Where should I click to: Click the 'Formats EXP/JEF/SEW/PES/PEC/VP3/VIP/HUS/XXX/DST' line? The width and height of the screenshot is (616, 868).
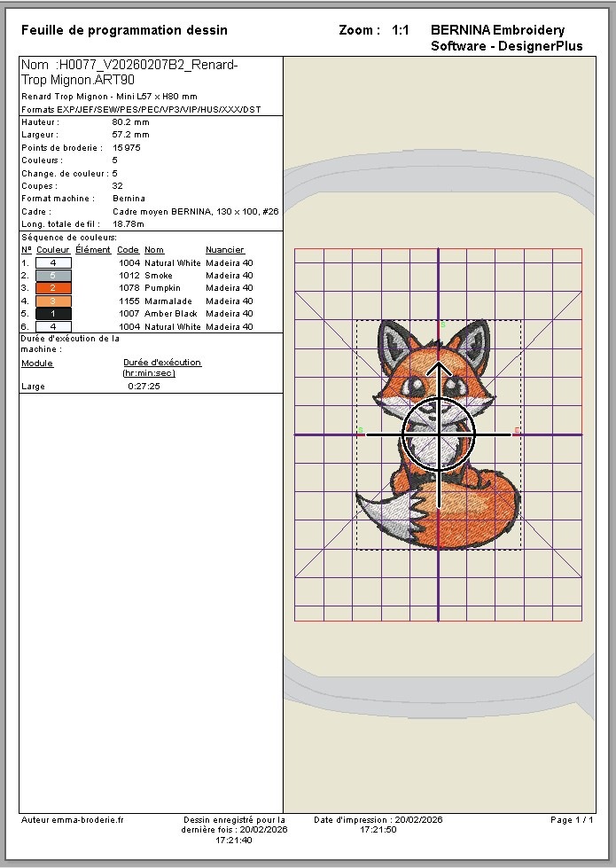[141, 109]
